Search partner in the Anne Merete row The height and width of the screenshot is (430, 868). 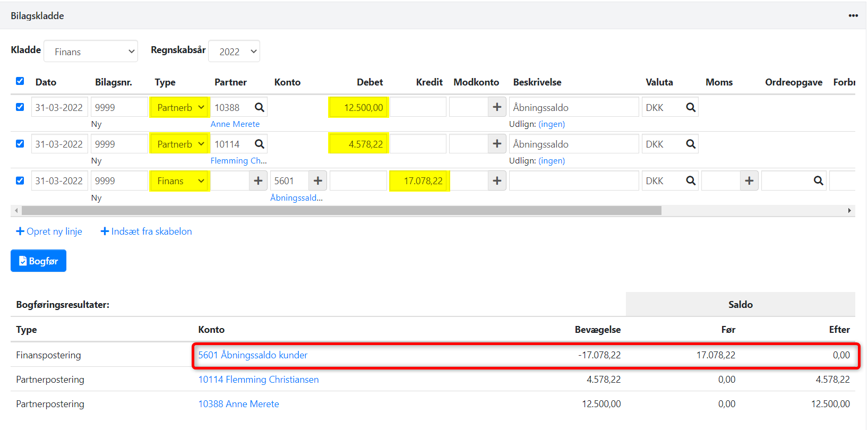259,107
